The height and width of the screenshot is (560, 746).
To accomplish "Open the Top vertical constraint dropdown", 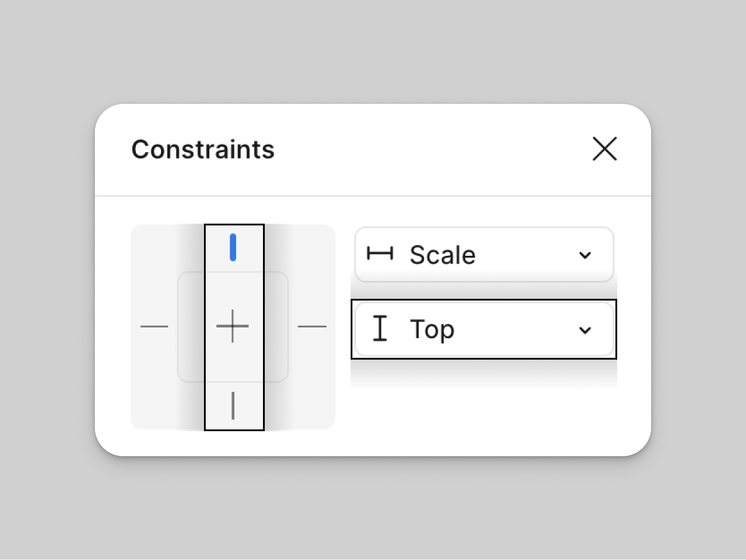I will 484,329.
